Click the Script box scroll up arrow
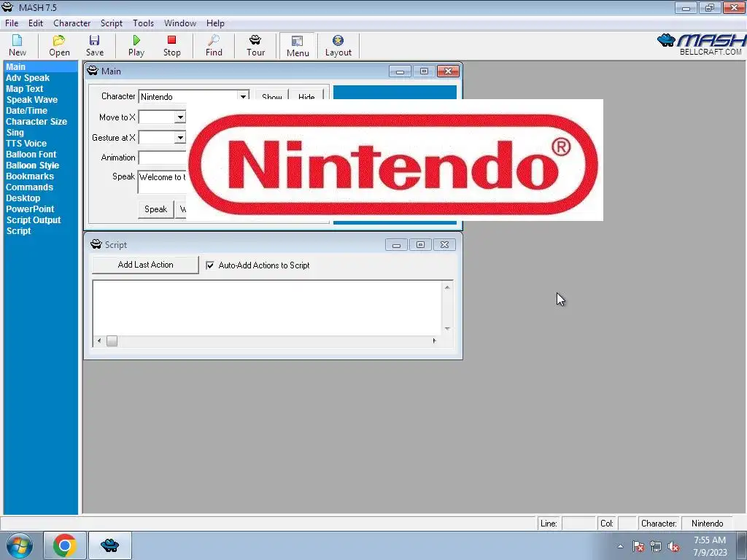The width and height of the screenshot is (747, 560). (447, 287)
